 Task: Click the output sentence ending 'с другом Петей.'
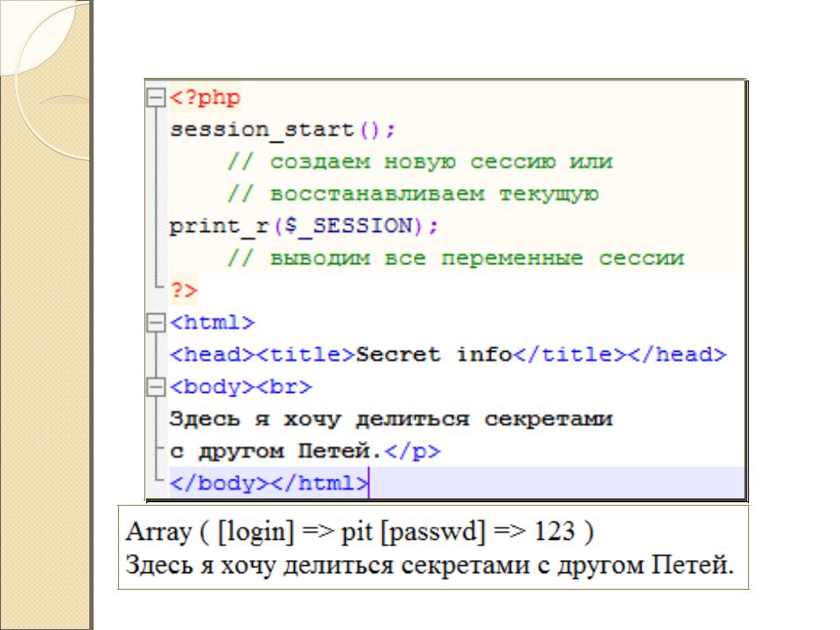point(430,565)
